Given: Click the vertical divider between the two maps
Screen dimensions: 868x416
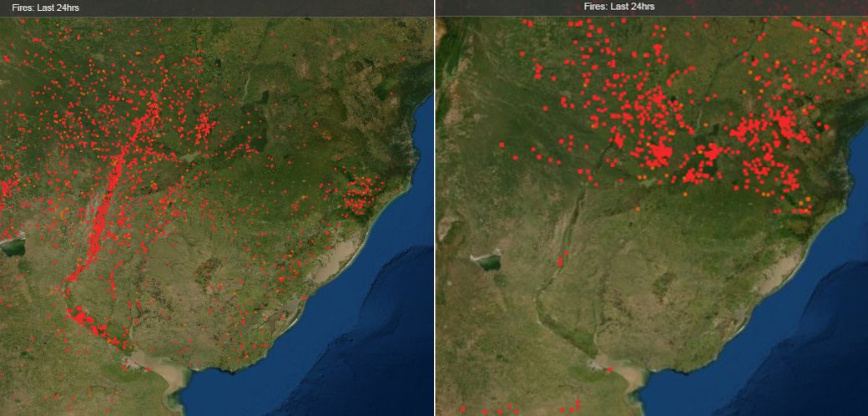Looking at the screenshot, I should (x=434, y=209).
